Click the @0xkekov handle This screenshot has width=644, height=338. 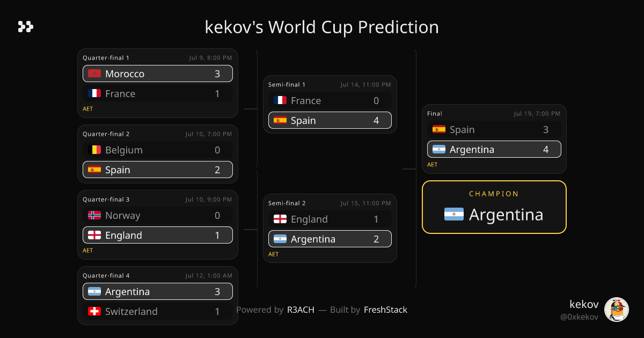point(580,317)
